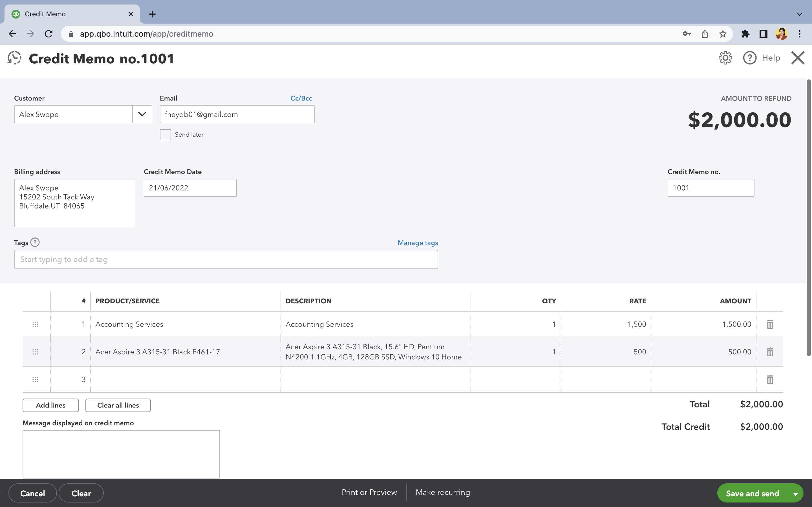Click the Credit Memo Date field
This screenshot has height=507, width=812.
[x=190, y=188]
